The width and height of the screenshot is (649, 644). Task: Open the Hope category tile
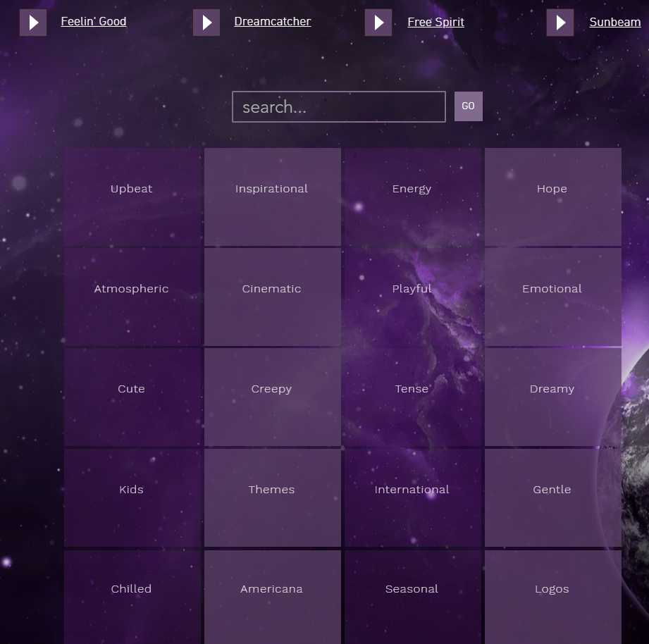pos(553,197)
